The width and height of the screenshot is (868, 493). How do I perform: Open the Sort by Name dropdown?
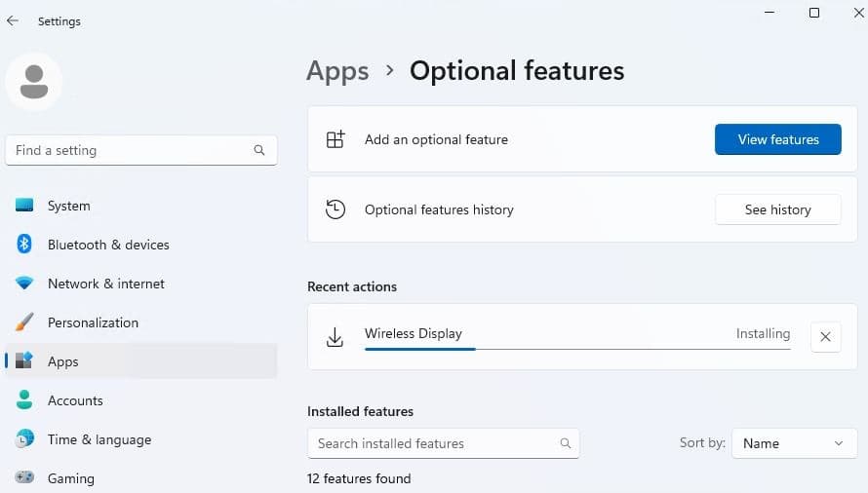pyautogui.click(x=794, y=443)
